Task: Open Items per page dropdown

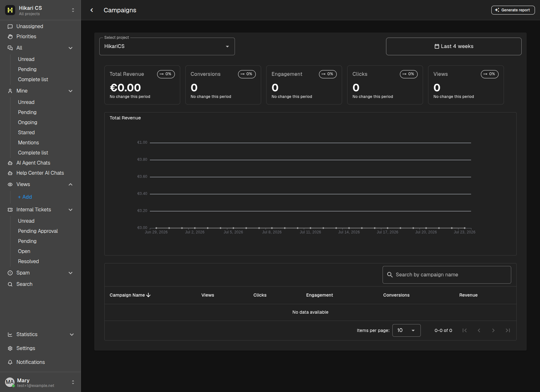Action: 407,330
